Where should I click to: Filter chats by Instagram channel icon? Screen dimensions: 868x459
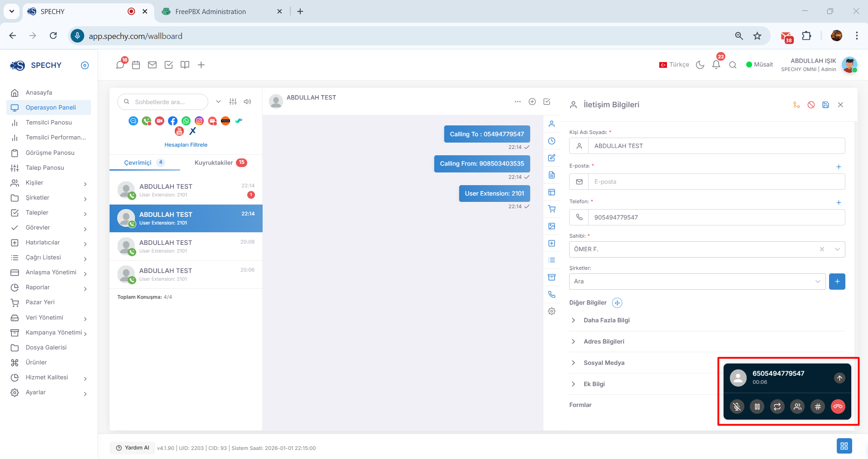[x=199, y=121]
